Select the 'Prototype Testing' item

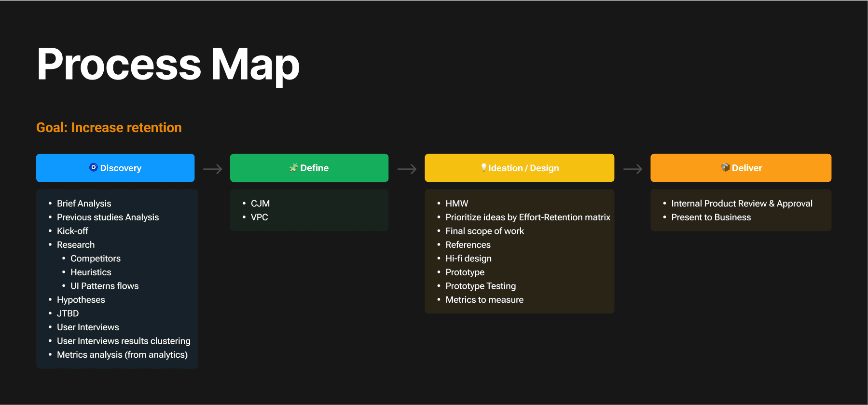coord(481,286)
